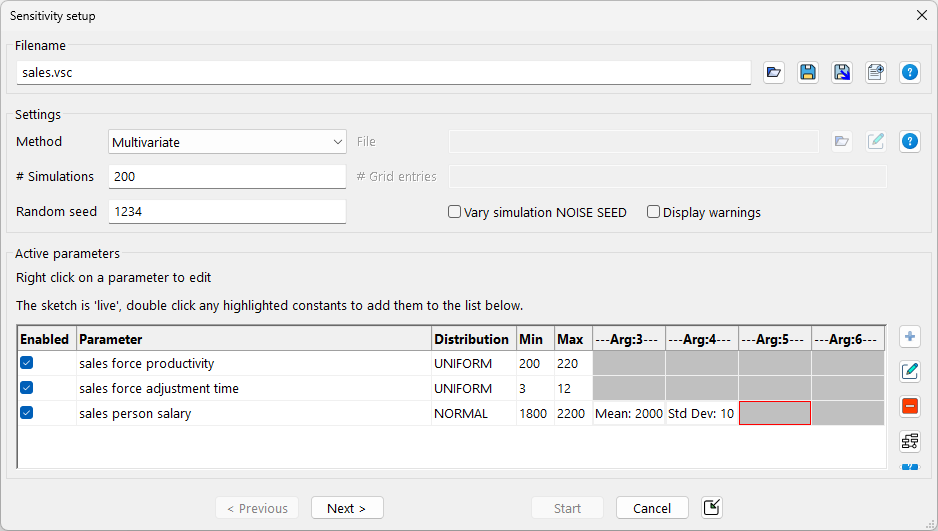Edit selected parameter using the pencil icon
The image size is (938, 531).
pos(910,372)
